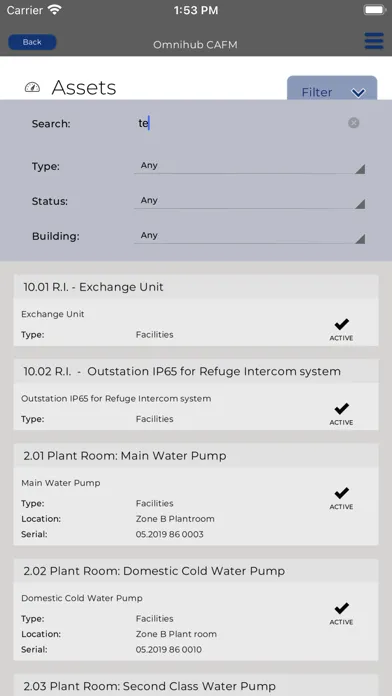This screenshot has height=696, width=392.
Task: Open 2.02 Domestic Cold Water Pump asset
Action: pyautogui.click(x=196, y=609)
